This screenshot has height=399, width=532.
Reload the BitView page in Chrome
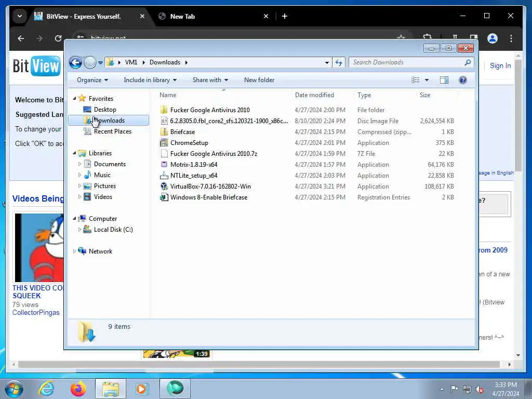(x=58, y=38)
